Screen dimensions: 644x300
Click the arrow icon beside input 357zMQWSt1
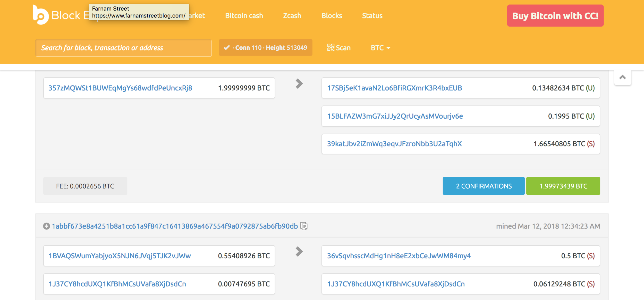299,84
